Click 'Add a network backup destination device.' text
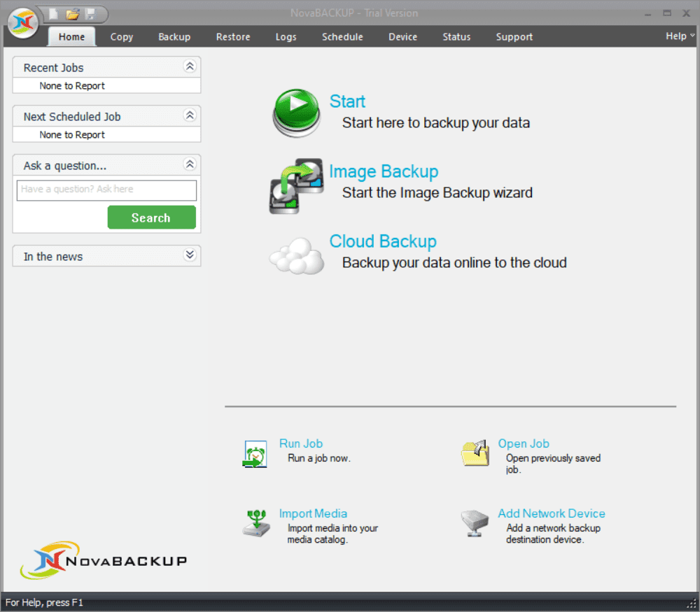 click(x=553, y=534)
